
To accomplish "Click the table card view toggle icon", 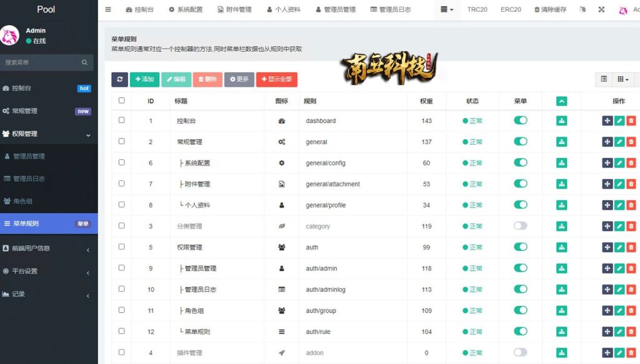I will click(x=604, y=79).
